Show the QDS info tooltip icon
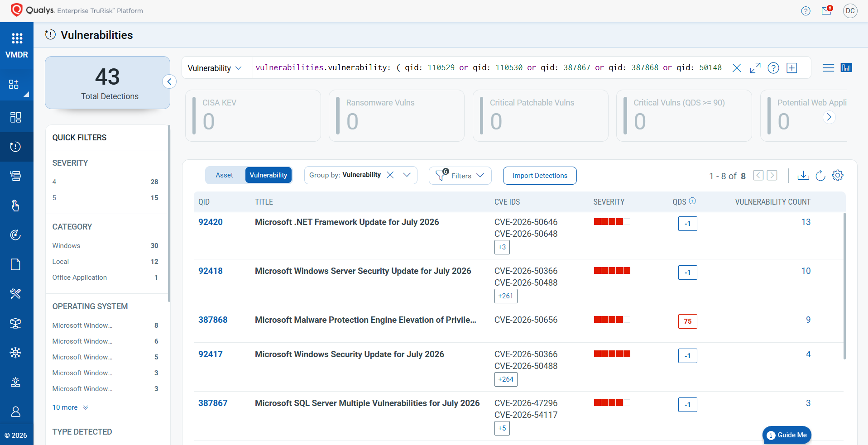This screenshot has width=868, height=445. pos(692,201)
